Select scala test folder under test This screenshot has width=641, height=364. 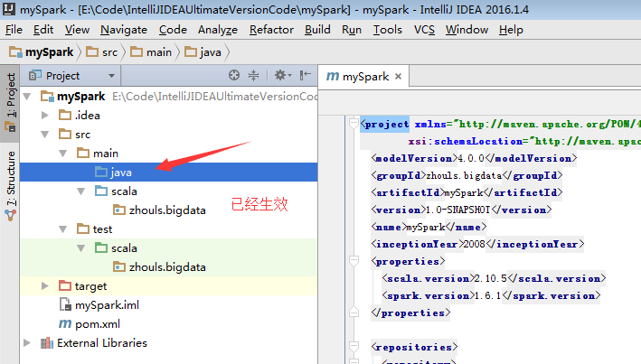[116, 248]
